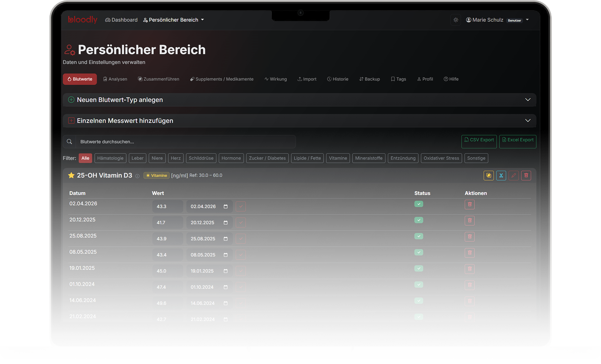Click the CSV Export button
The height and width of the screenshot is (364, 601).
479,140
